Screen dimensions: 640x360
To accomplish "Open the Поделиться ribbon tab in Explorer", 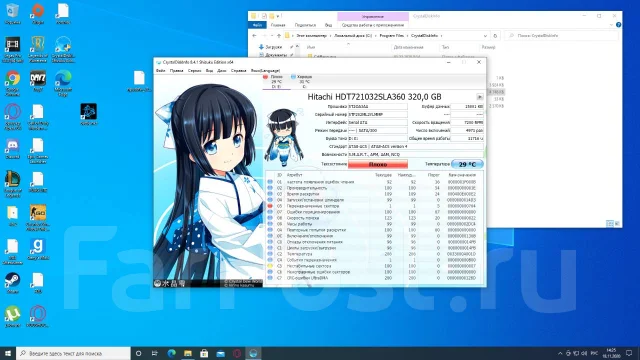I will (305, 25).
